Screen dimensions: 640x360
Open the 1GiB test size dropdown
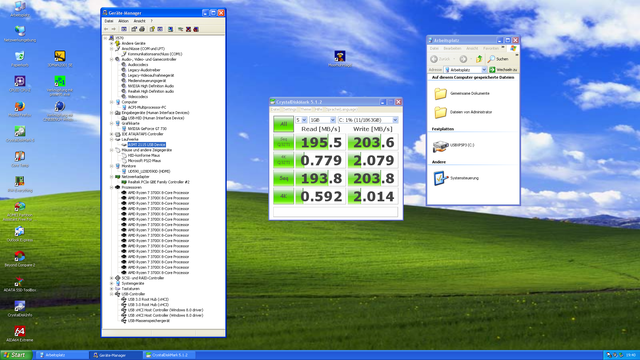(x=332, y=120)
